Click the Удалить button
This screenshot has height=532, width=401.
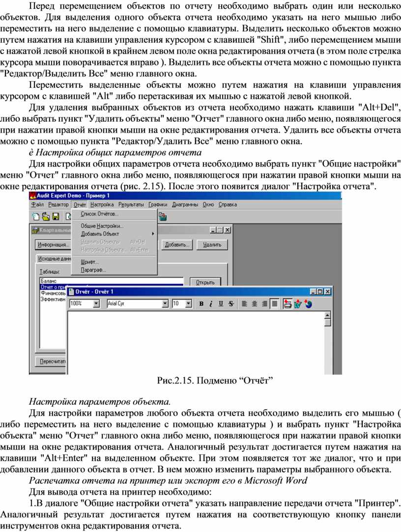pyautogui.click(x=212, y=245)
